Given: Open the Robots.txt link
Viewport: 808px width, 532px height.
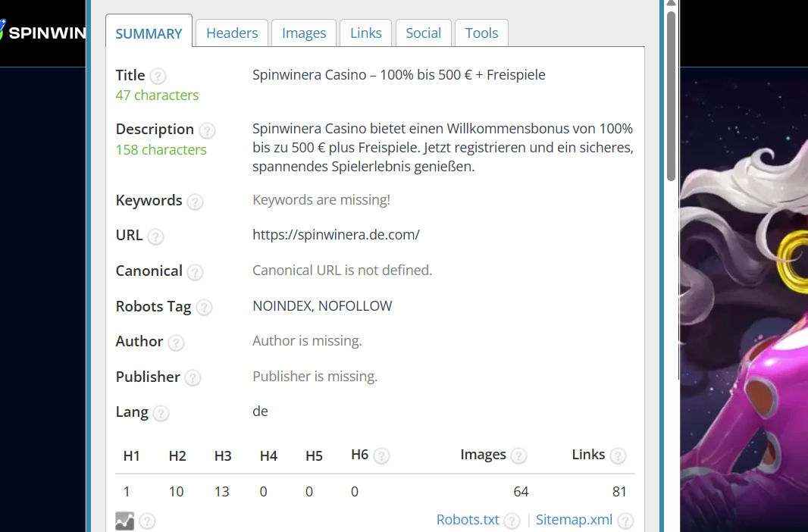Looking at the screenshot, I should tap(468, 520).
